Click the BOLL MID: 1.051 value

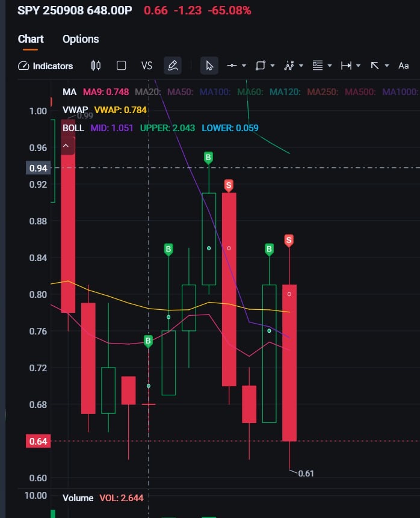click(x=112, y=128)
